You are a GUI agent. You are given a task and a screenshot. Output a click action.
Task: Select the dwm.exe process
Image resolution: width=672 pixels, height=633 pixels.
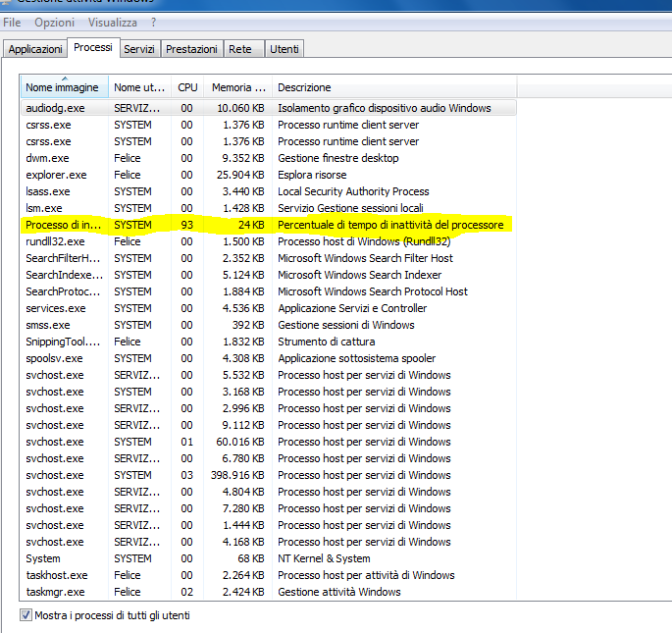(x=268, y=158)
